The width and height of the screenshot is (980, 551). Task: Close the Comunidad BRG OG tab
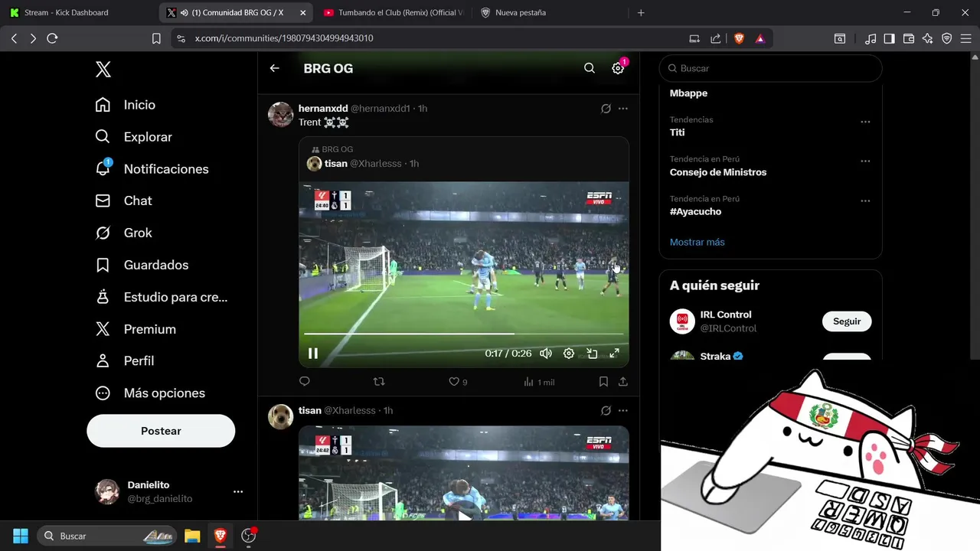pyautogui.click(x=303, y=13)
